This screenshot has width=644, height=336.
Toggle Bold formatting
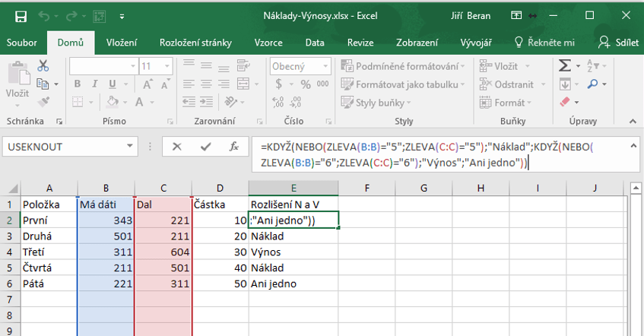[x=76, y=84]
